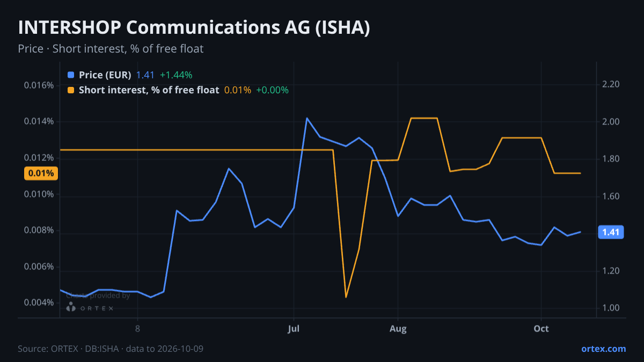Click the 0.010% left axis label
Image resolution: width=644 pixels, height=362 pixels.
click(39, 194)
